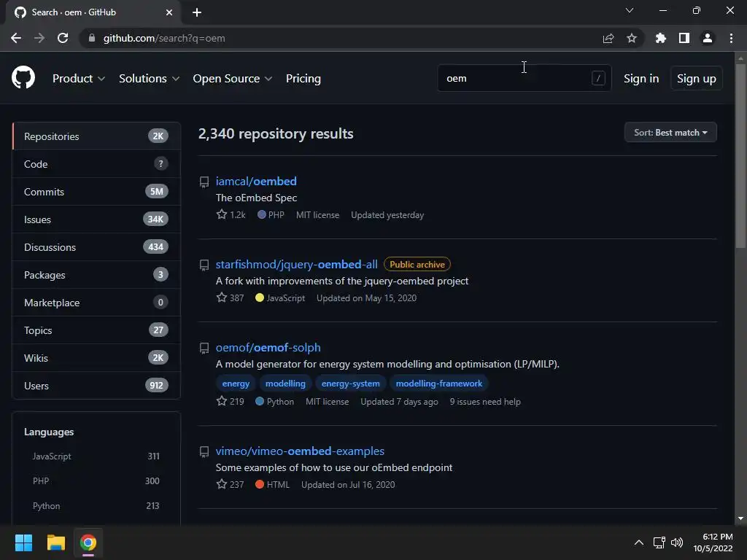Close the Search oem GitHub tab
747x560 pixels.
coord(169,12)
